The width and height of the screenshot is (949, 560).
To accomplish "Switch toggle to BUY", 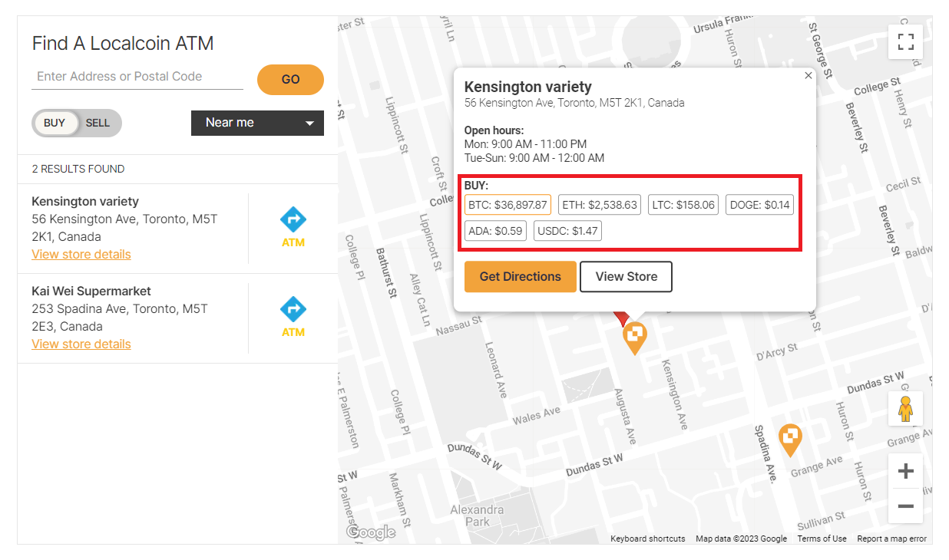I will [x=55, y=123].
